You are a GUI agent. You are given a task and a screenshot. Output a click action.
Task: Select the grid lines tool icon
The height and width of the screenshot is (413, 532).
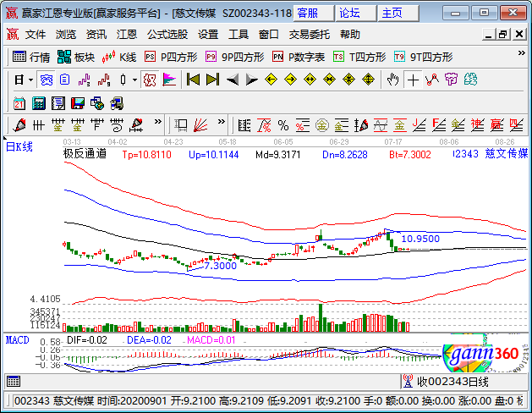point(38,125)
